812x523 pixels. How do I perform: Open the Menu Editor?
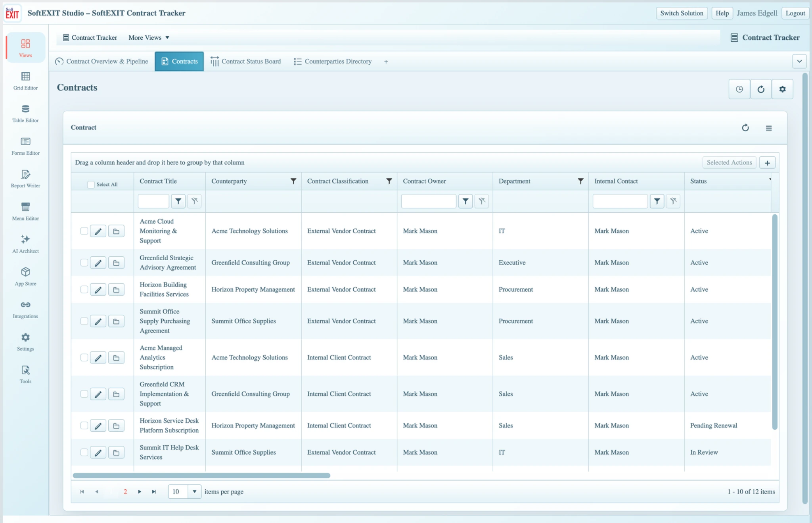coord(25,212)
